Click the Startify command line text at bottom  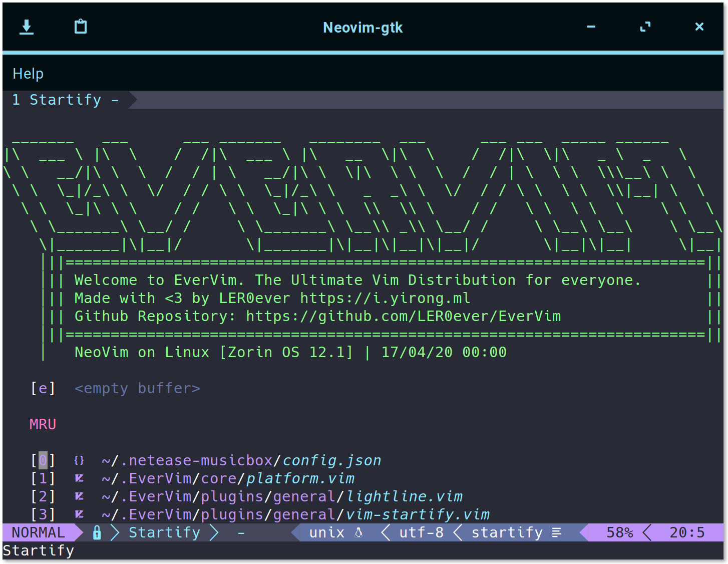pyautogui.click(x=39, y=550)
